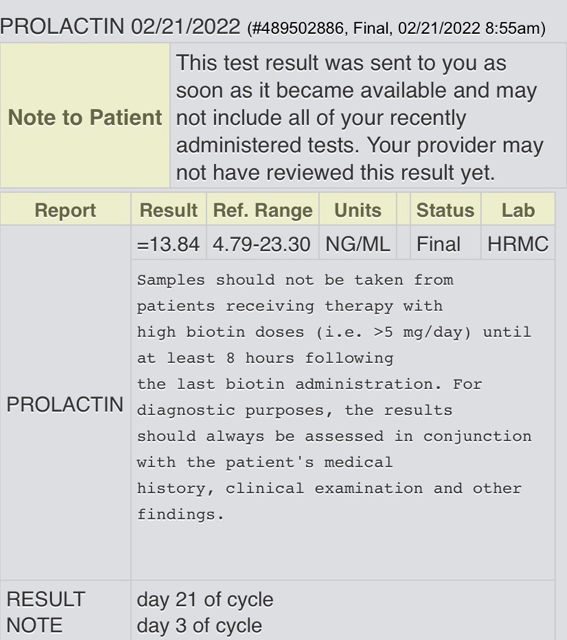This screenshot has width=567, height=640.
Task: Click the day 3 of cycle note
Action: tap(199, 625)
